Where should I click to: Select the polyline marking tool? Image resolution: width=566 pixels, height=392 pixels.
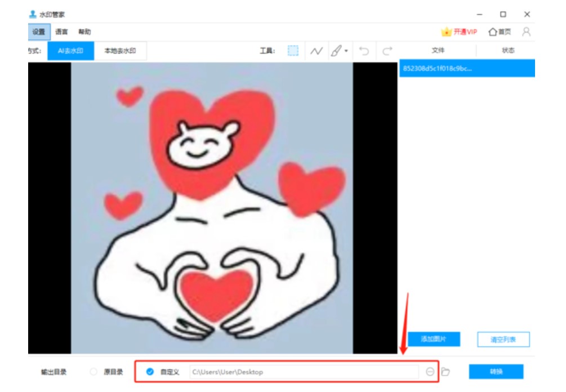point(317,51)
